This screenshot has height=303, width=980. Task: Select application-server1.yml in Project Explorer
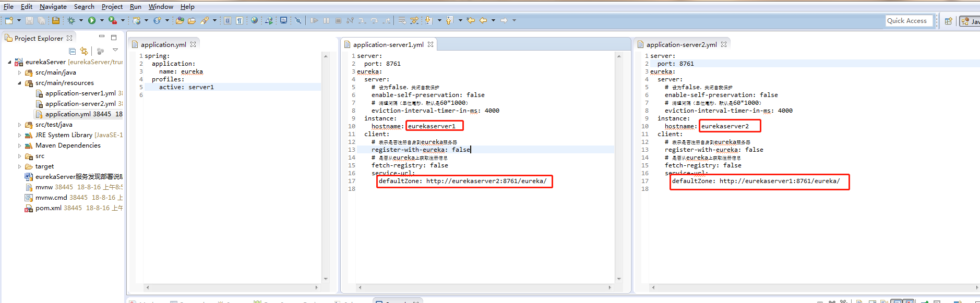click(x=80, y=93)
